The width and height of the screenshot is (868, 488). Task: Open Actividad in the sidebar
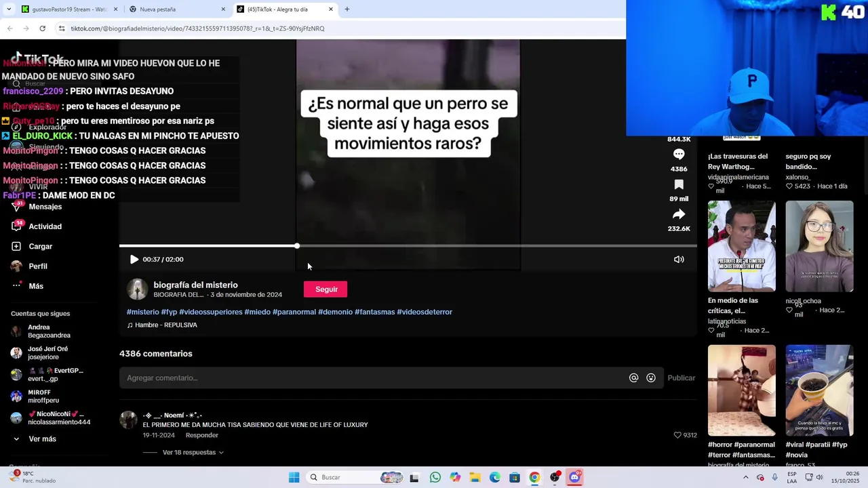pos(45,226)
